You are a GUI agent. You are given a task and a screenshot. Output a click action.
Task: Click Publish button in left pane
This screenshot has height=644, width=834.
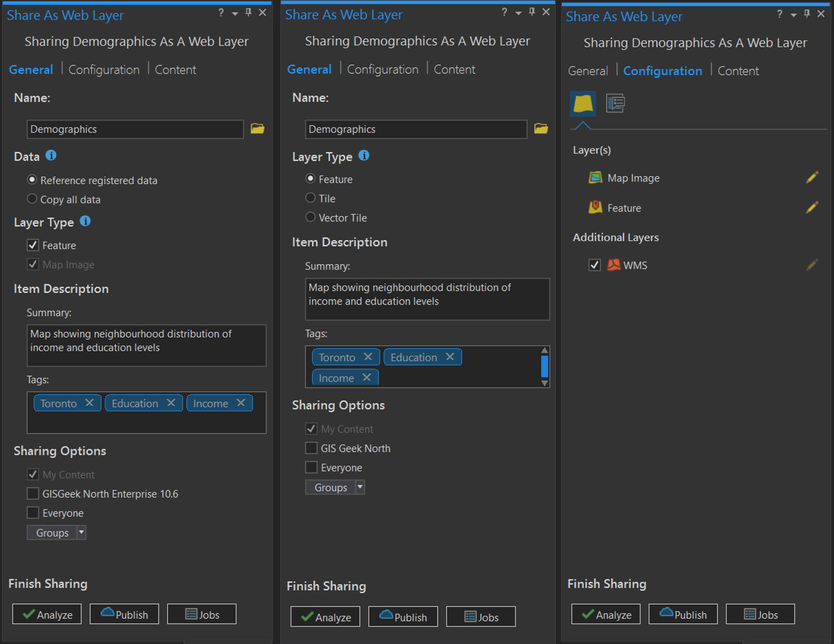(x=124, y=614)
